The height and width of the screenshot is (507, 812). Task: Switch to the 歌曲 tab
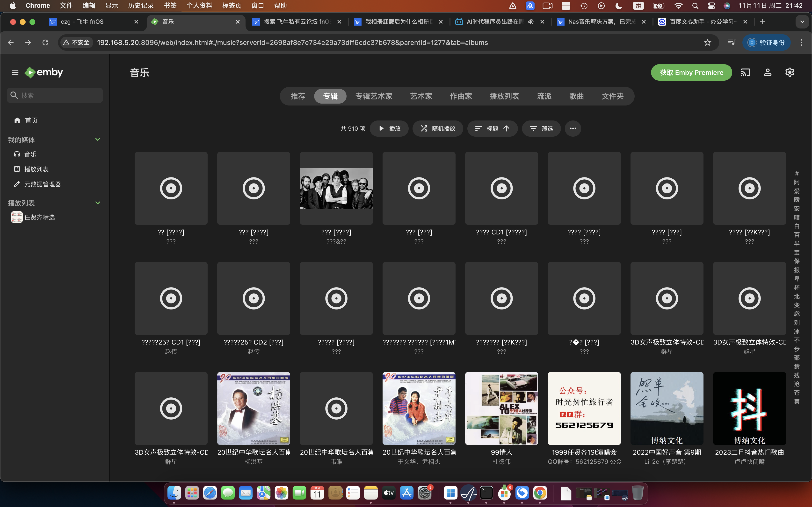576,96
